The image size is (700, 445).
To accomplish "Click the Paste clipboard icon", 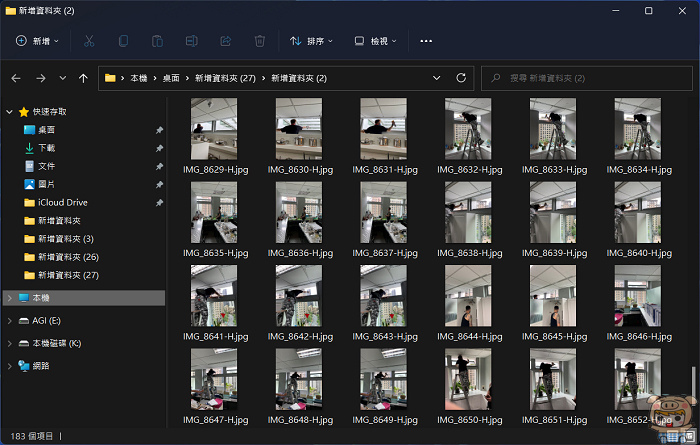I will (157, 41).
